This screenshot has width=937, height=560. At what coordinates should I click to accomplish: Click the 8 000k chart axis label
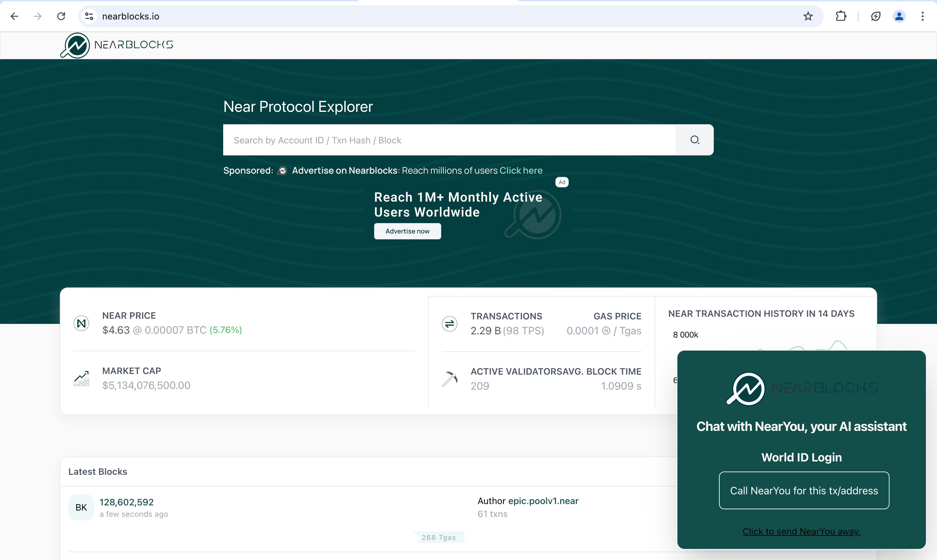(685, 335)
